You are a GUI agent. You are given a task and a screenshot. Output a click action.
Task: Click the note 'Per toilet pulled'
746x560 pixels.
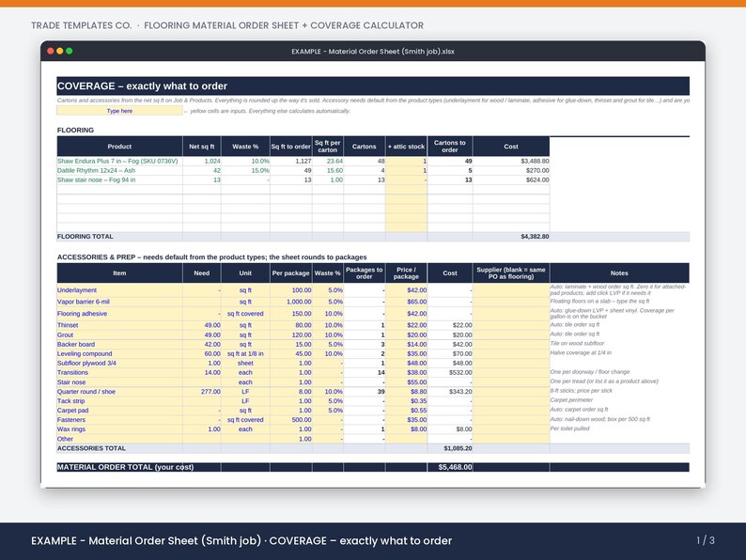pyautogui.click(x=569, y=428)
